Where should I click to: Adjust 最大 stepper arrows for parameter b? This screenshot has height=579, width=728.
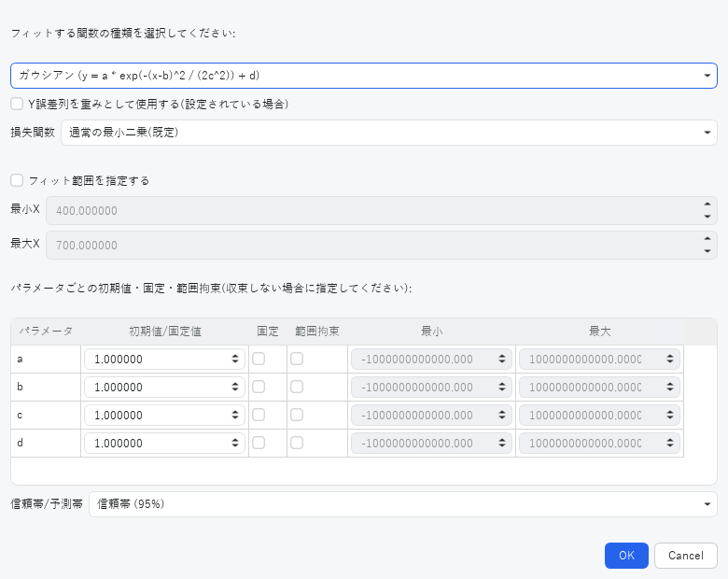point(670,387)
